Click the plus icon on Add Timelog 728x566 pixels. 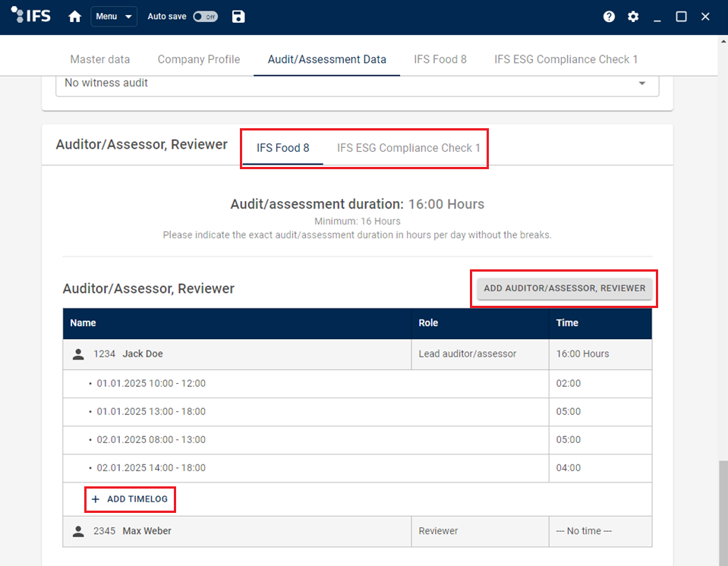[x=95, y=499]
